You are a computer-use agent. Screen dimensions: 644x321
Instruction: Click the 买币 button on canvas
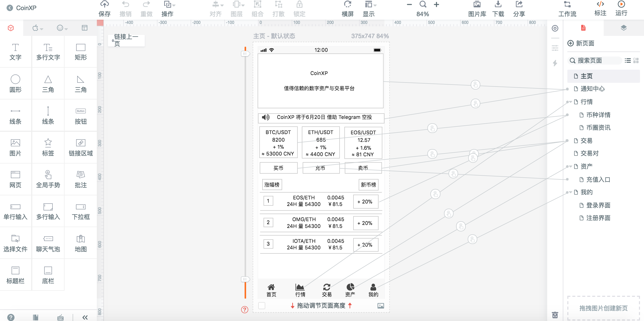point(278,168)
